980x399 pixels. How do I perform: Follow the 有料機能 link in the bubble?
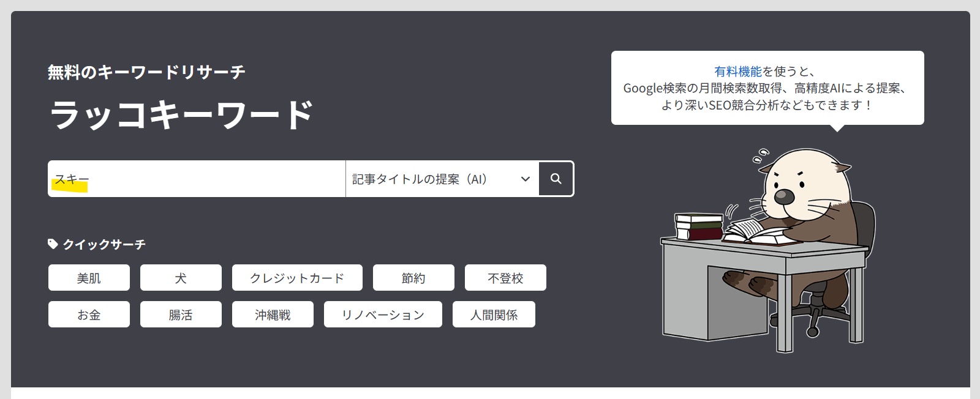pos(737,72)
